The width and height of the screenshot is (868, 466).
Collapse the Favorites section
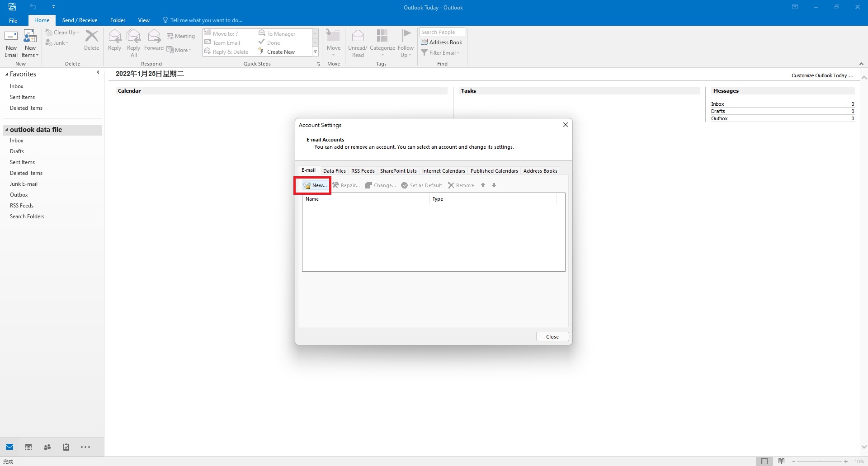point(7,74)
